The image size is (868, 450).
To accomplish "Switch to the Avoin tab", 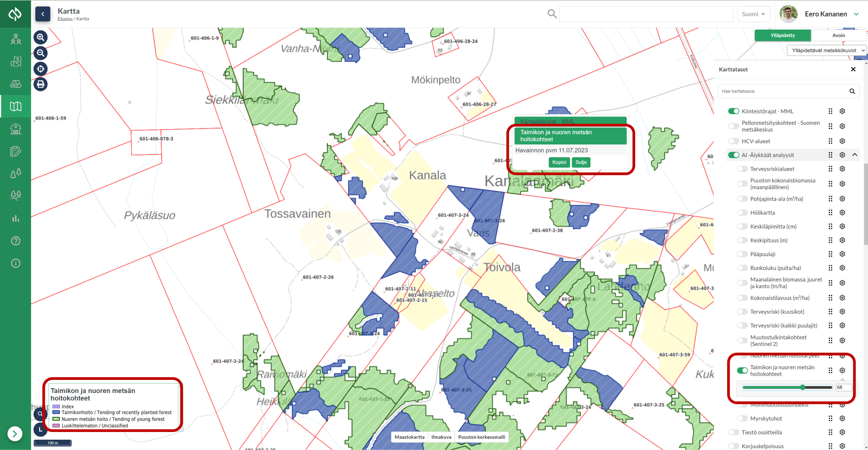I will point(838,35).
